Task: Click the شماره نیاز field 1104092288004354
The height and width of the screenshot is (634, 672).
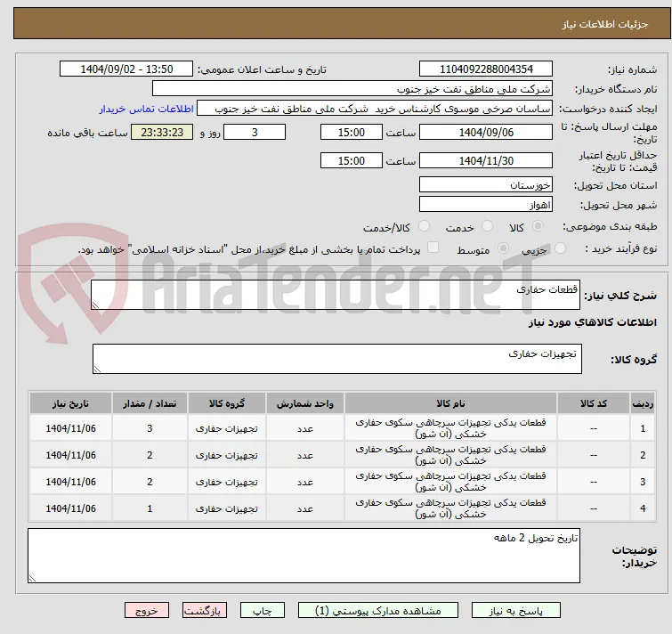Action: pyautogui.click(x=486, y=69)
